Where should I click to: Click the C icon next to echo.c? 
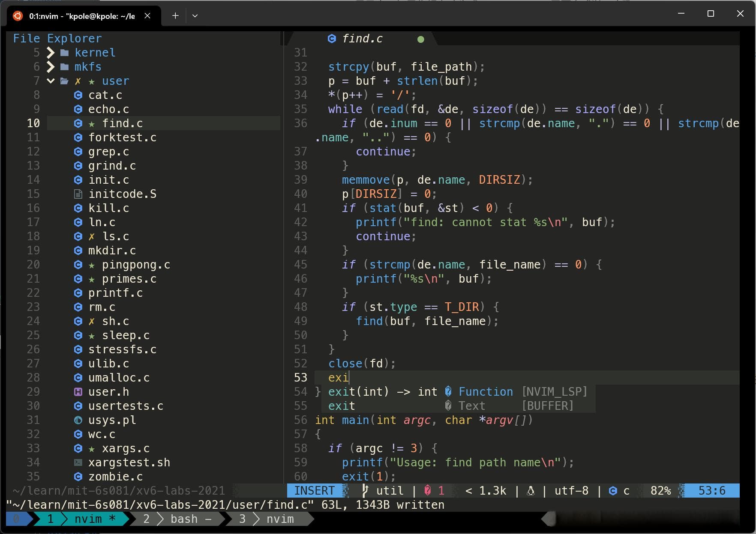[78, 109]
